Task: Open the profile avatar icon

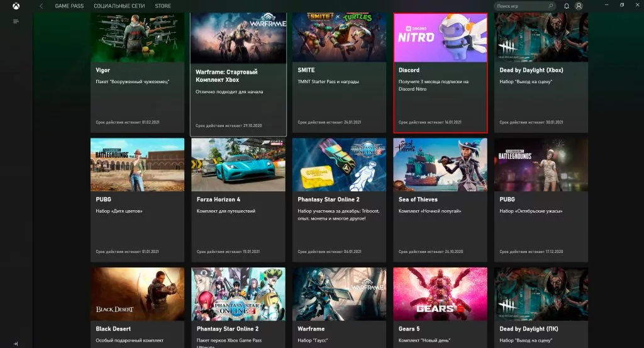Action: [579, 6]
